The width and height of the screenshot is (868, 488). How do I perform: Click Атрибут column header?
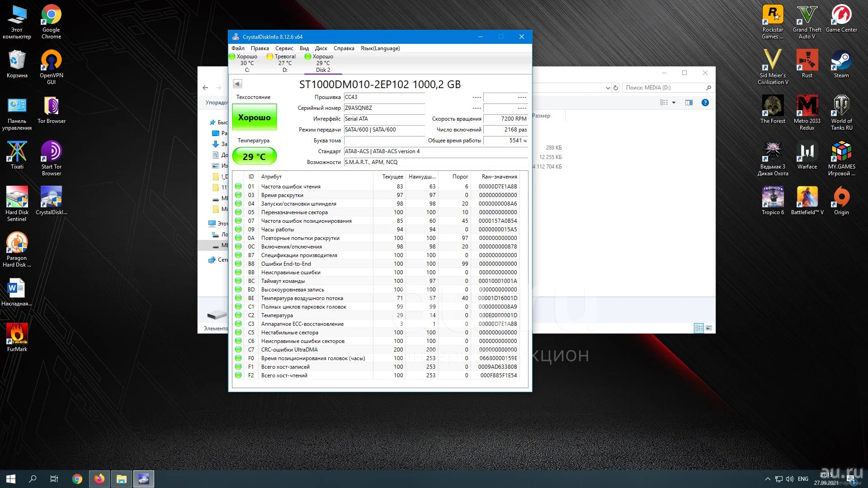(271, 177)
